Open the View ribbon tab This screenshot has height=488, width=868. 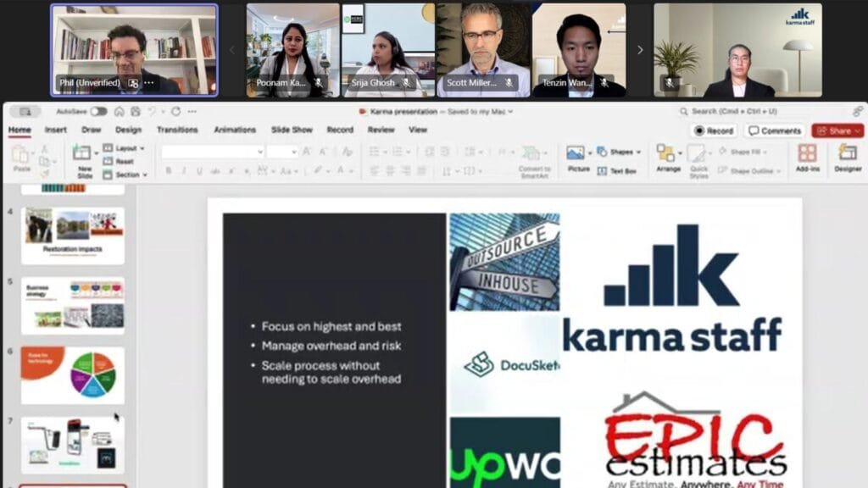pos(418,130)
